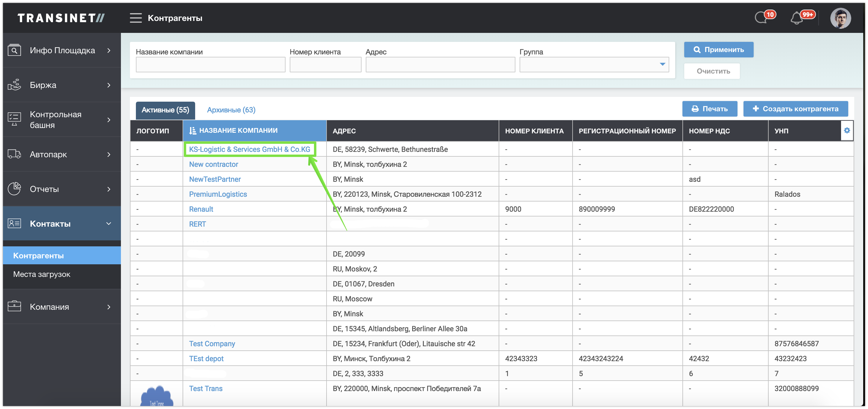This screenshot has width=868, height=409.
Task: Expand Инфо Площадка menu chevron
Action: (109, 50)
